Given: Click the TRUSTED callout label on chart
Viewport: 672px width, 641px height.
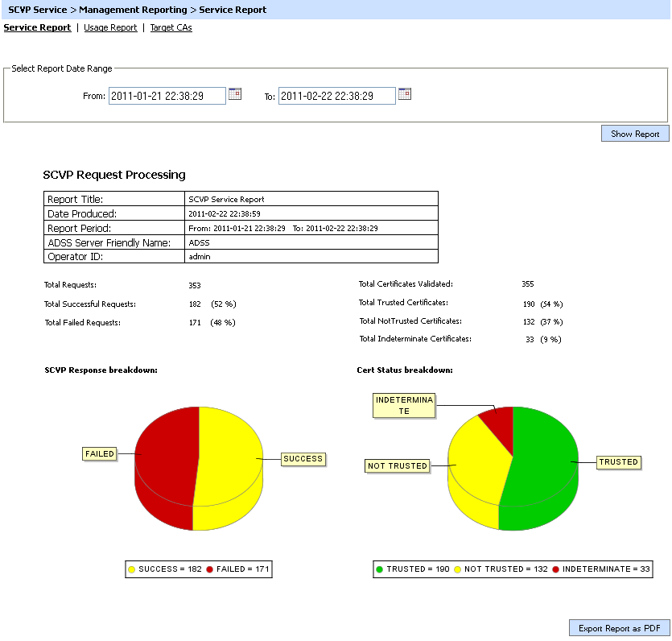Looking at the screenshot, I should [x=618, y=462].
